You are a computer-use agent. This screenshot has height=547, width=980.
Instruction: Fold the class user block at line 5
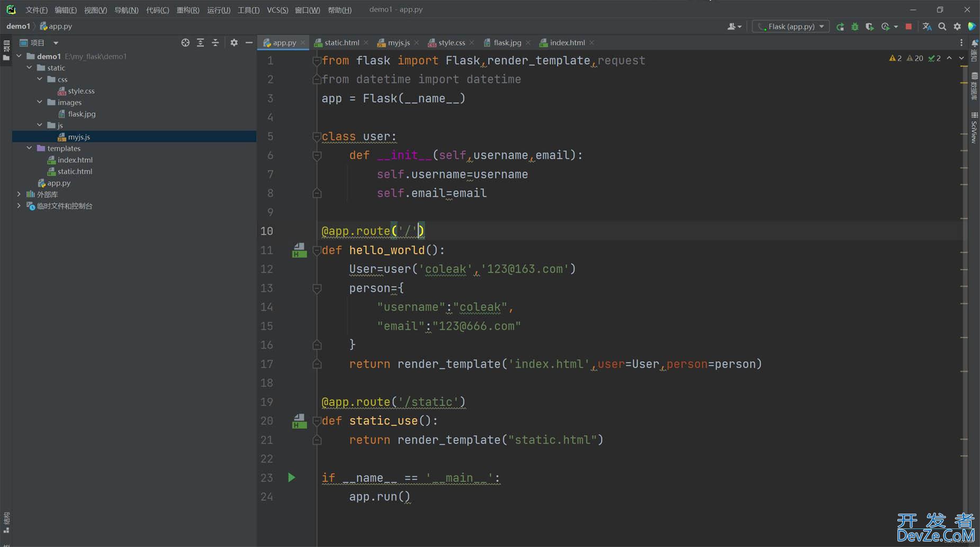317,137
